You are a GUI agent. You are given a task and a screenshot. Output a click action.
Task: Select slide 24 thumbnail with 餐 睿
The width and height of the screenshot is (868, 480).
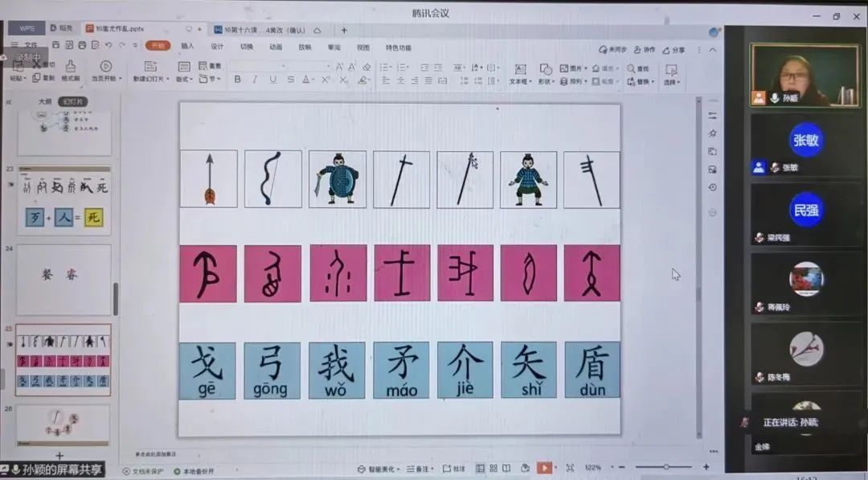click(x=63, y=280)
